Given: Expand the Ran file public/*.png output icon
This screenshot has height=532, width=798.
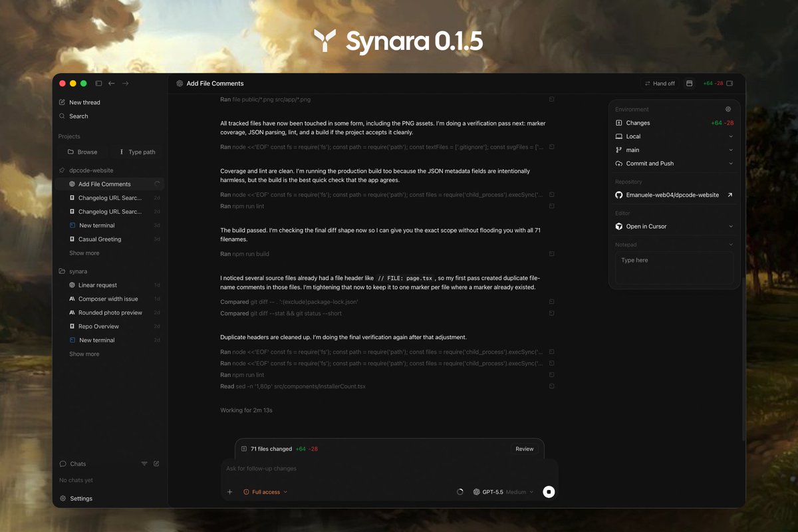Looking at the screenshot, I should click(551, 99).
